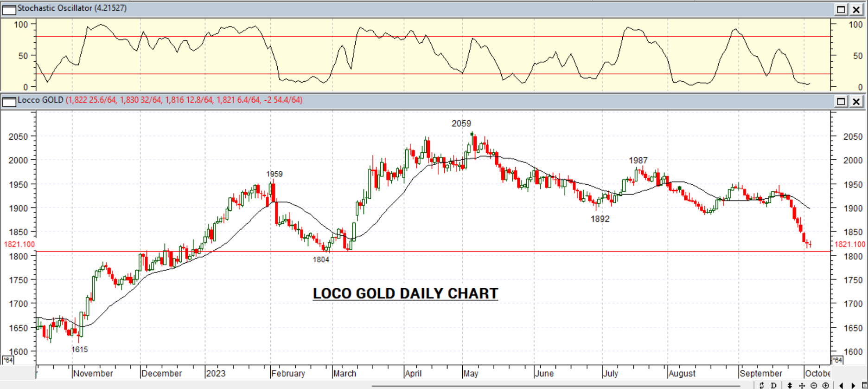Image resolution: width=868 pixels, height=389 pixels.
Task: Click the 1892 low annotation
Action: pos(600,219)
